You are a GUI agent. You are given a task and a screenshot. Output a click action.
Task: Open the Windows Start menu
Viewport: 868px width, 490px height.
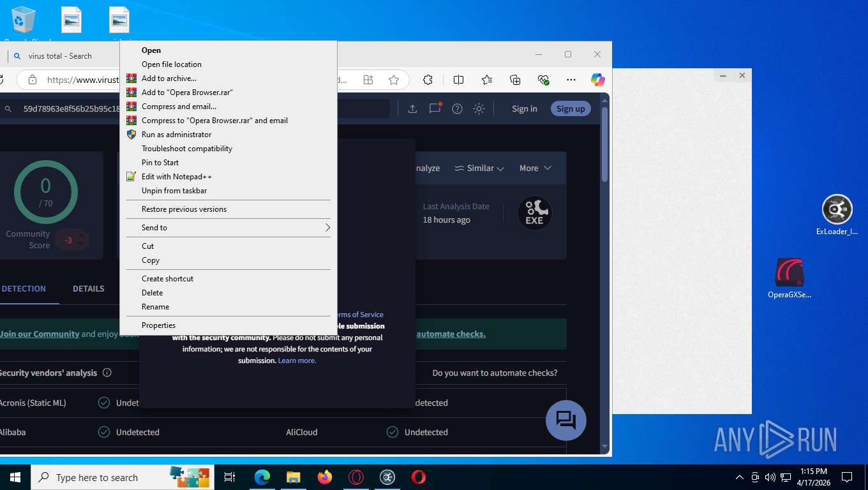coord(15,477)
